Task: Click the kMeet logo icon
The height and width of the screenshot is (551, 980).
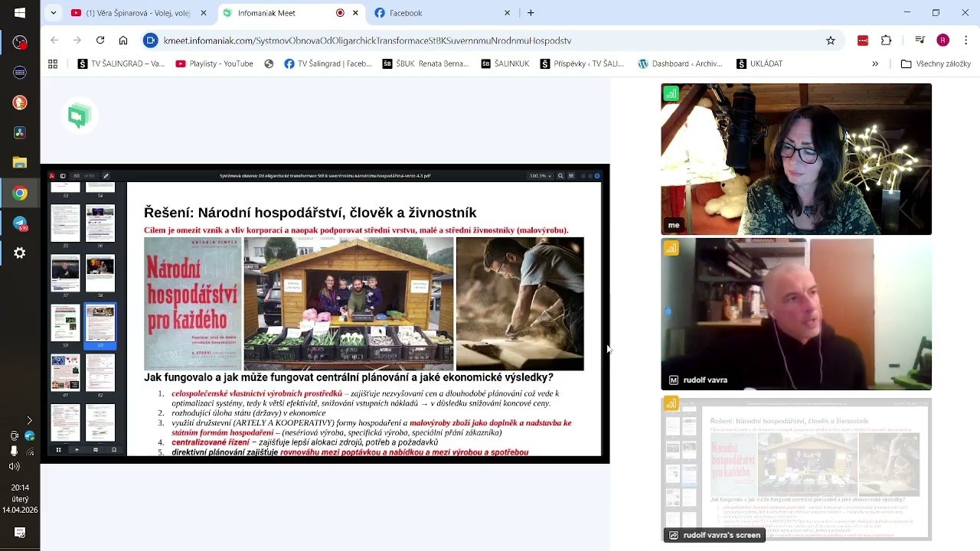Action: pyautogui.click(x=79, y=116)
